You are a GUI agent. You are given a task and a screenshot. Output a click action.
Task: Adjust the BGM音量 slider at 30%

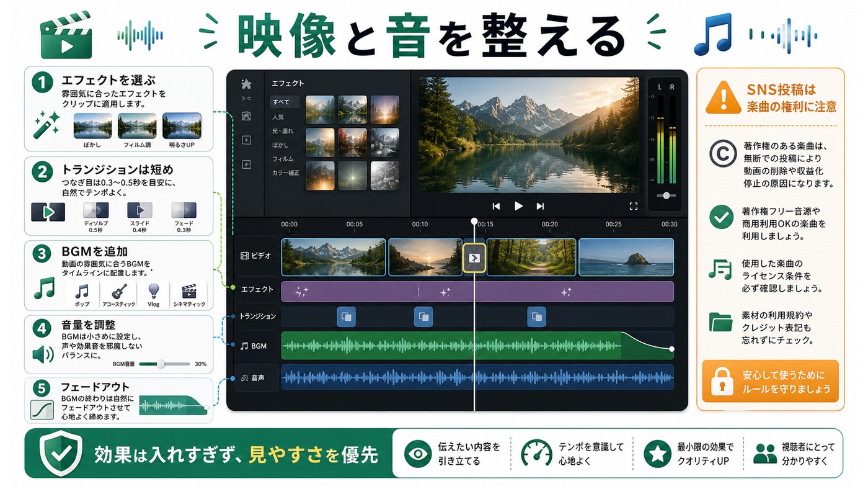coord(161,364)
